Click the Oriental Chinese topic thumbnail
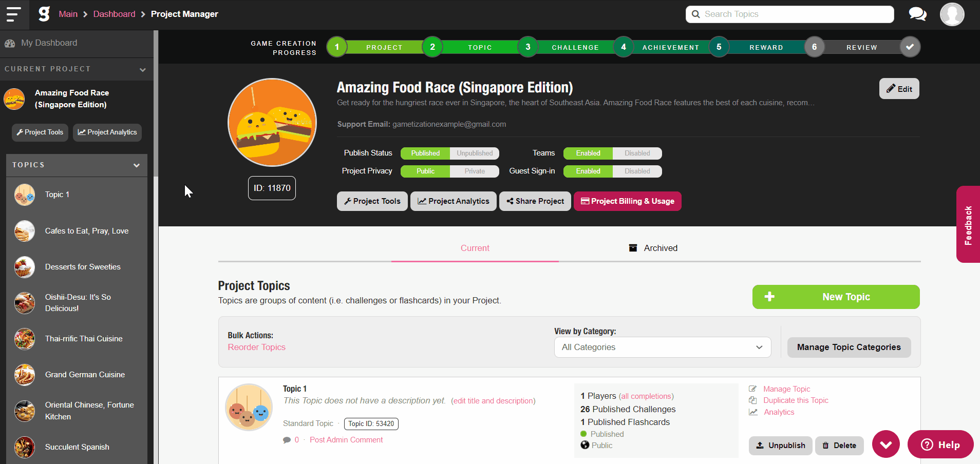This screenshot has width=980, height=464. point(25,411)
